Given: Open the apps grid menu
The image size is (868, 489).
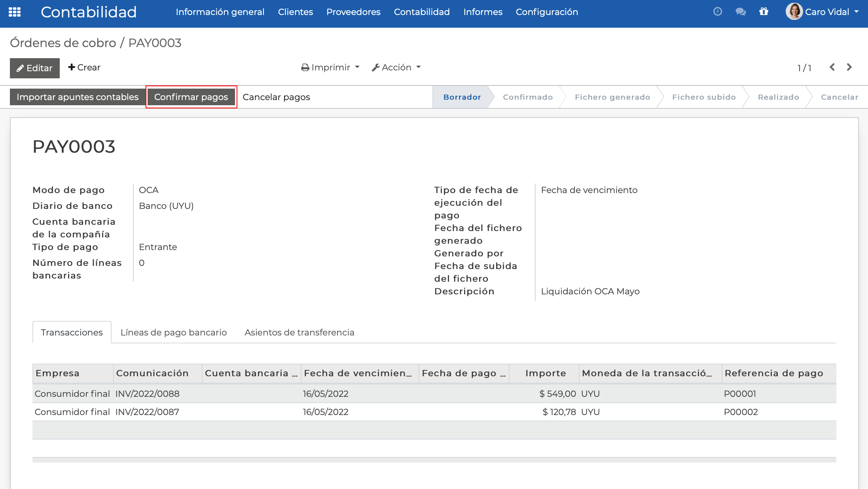Looking at the screenshot, I should click(14, 12).
